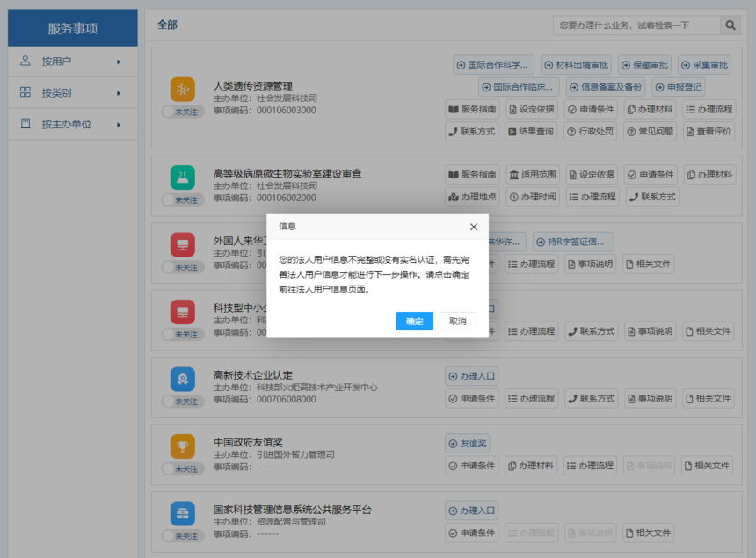Click 持R字签证信... entry button

[x=573, y=242]
